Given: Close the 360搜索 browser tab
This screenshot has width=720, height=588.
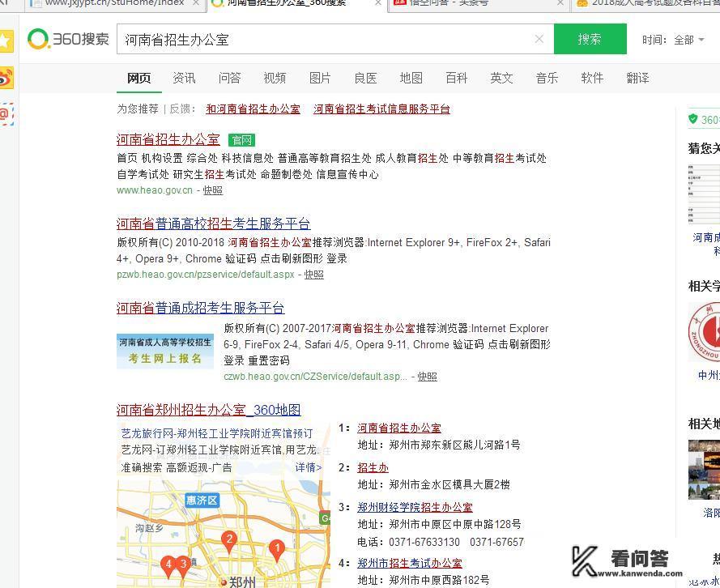Looking at the screenshot, I should [x=378, y=2].
